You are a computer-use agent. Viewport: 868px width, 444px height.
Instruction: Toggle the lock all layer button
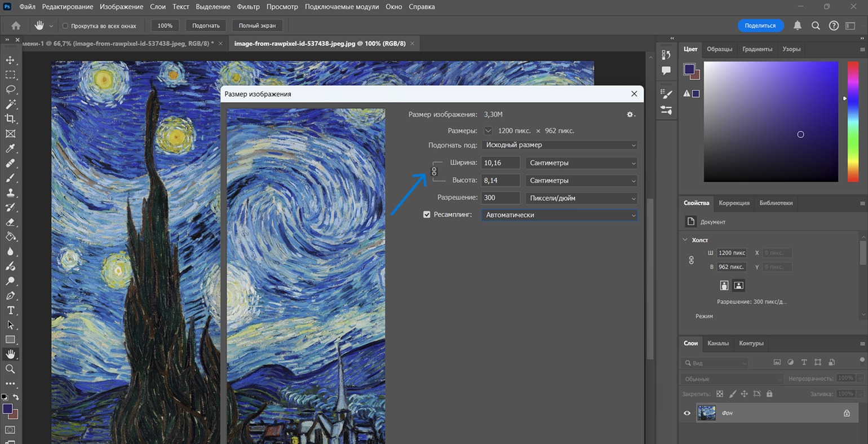(769, 394)
